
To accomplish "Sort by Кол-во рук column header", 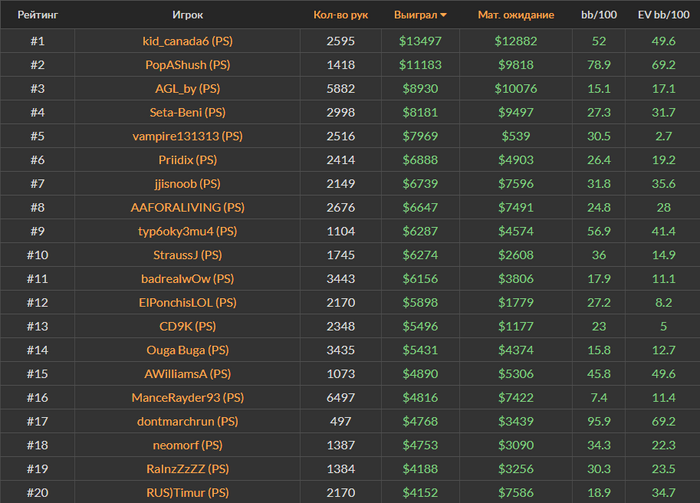I will click(x=340, y=16).
